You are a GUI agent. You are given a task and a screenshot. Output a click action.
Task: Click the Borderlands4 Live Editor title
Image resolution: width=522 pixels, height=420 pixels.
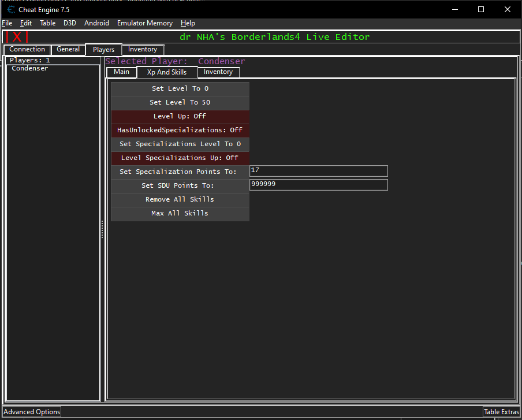click(275, 37)
